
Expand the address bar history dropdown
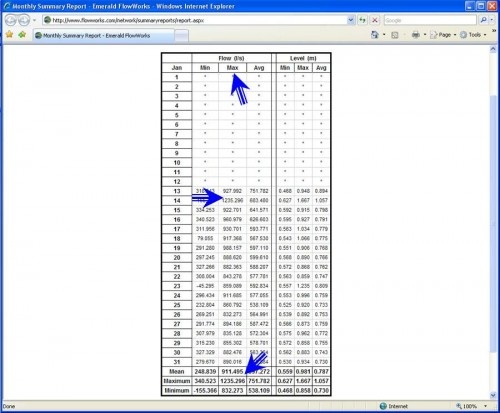click(x=351, y=20)
